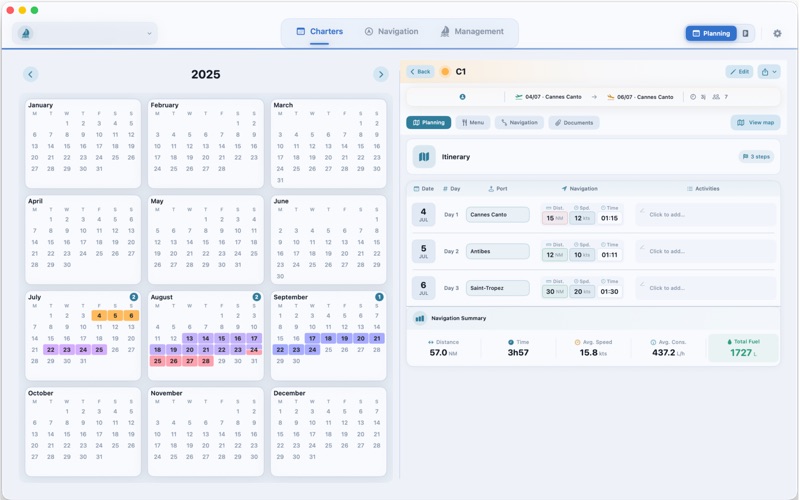Select orange July 4 on calendar
800x500 pixels.
99,316
